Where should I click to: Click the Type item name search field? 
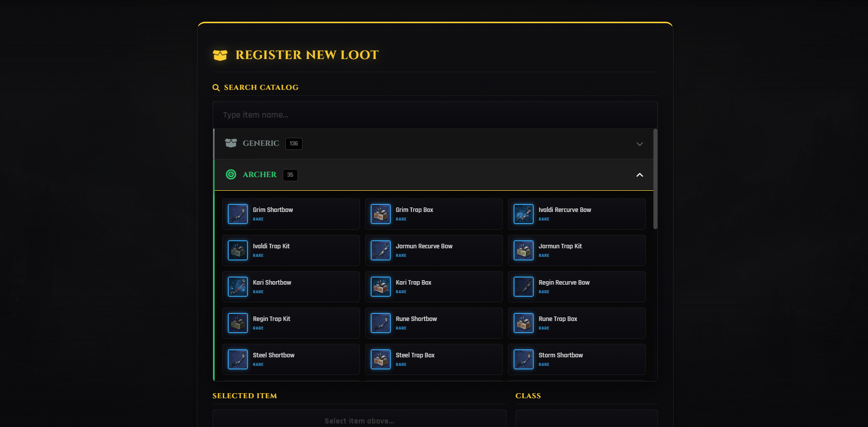pos(435,115)
